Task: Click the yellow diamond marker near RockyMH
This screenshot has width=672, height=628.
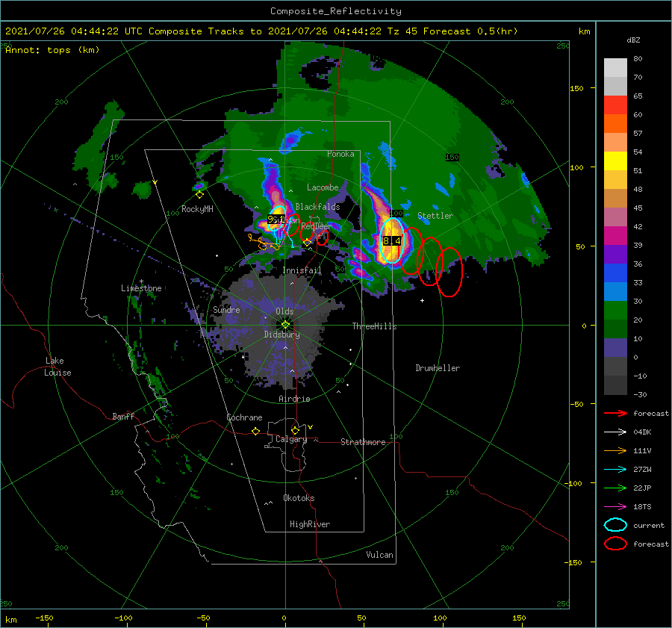Action: 199,195
